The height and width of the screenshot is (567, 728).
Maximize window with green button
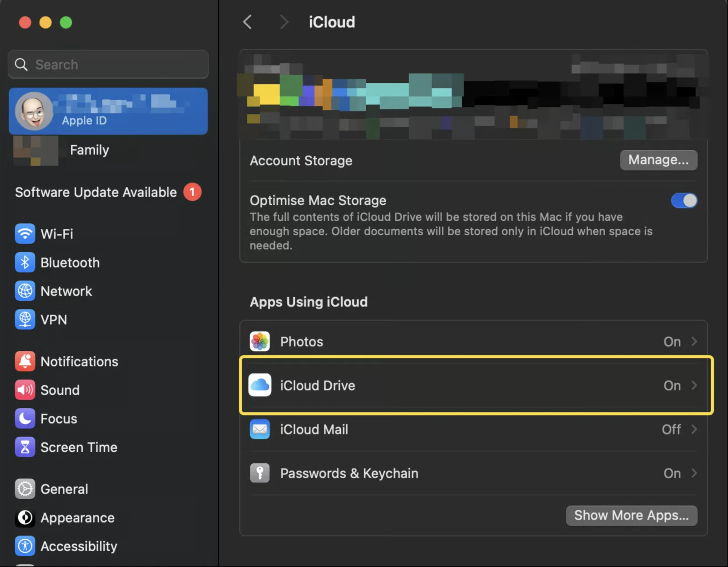pos(66,22)
